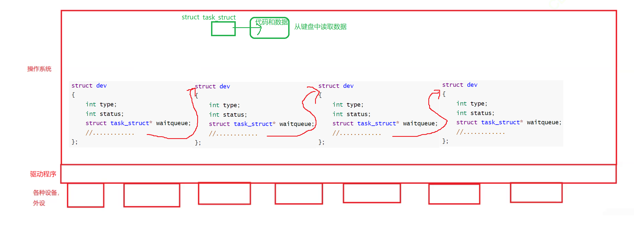The width and height of the screenshot is (644, 235).
Task: Click "waitqueue;" in rightmost struct dev block
Action: 544,122
